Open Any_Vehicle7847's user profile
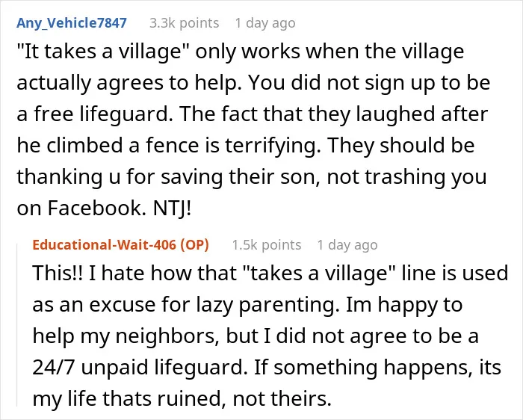This screenshot has width=523, height=420. (72, 23)
